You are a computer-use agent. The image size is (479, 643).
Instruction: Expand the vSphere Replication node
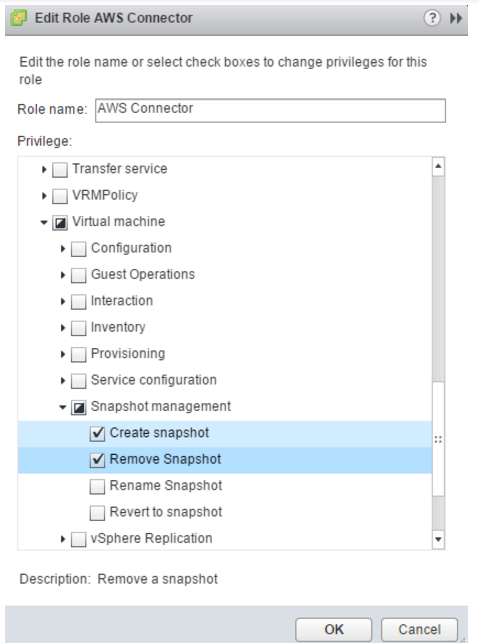(x=63, y=539)
